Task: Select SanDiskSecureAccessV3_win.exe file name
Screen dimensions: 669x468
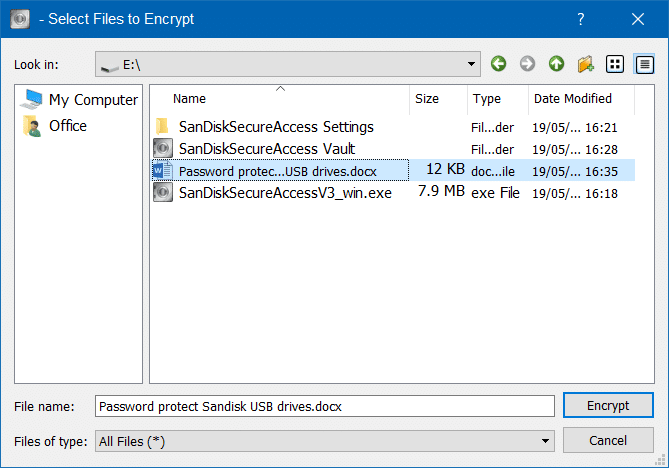Action: [285, 193]
